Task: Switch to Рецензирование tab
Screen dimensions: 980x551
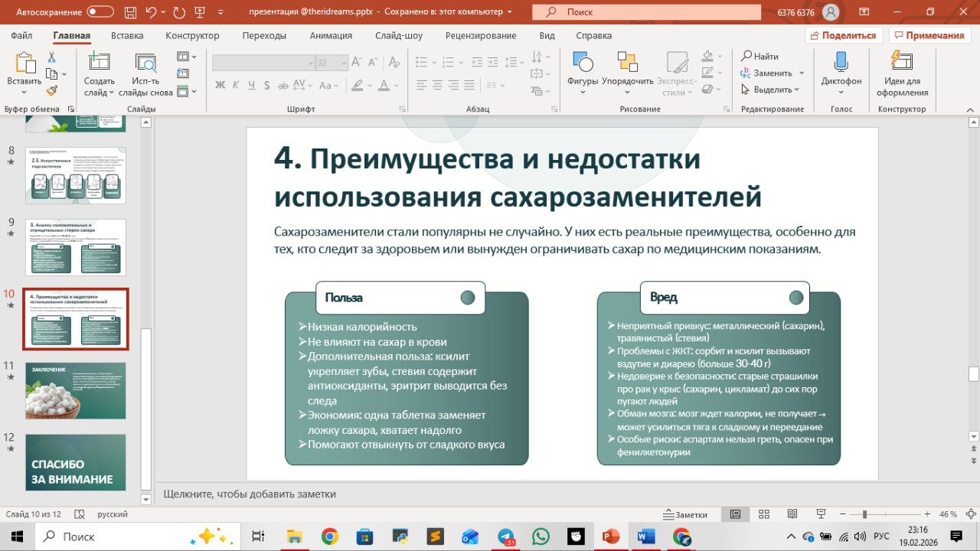Action: pos(481,36)
